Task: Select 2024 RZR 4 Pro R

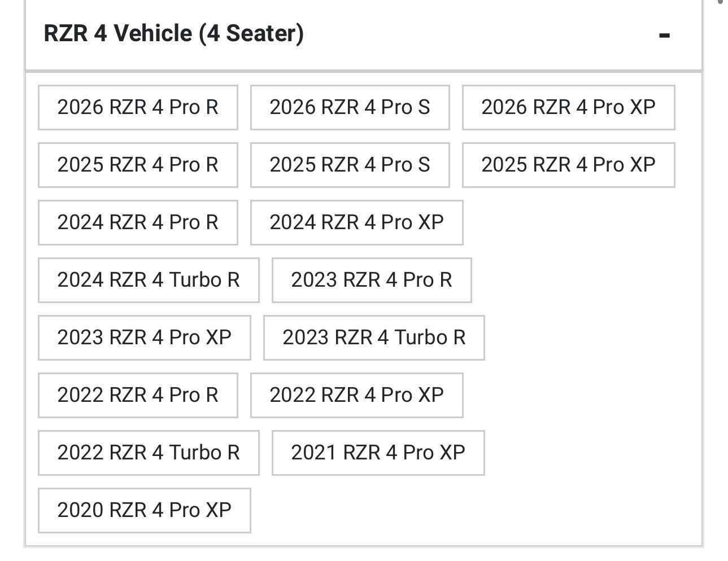Action: [x=138, y=222]
